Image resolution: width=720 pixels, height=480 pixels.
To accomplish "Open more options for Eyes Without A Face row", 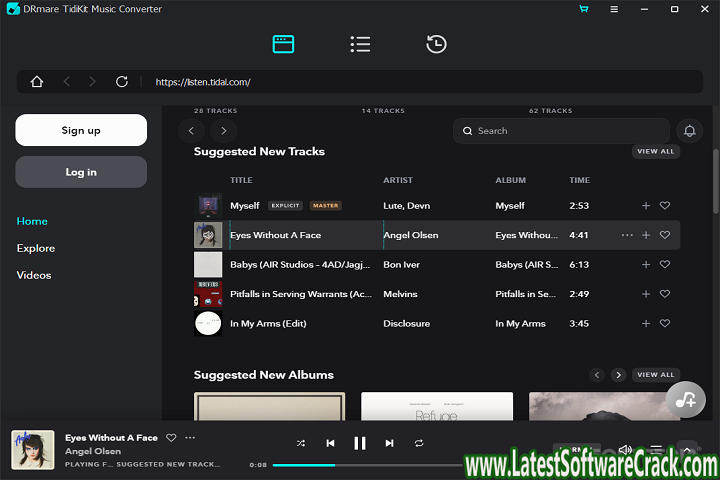I will pos(627,235).
